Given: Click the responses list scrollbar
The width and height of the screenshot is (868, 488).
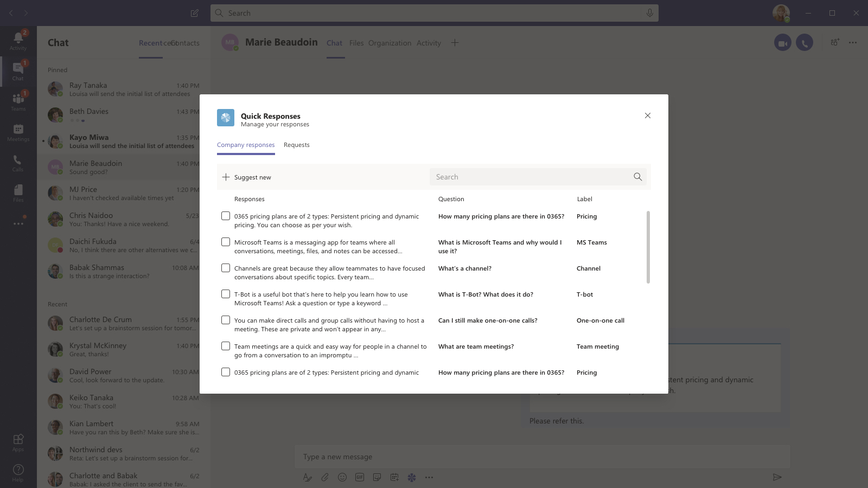Looking at the screenshot, I should coord(648,247).
